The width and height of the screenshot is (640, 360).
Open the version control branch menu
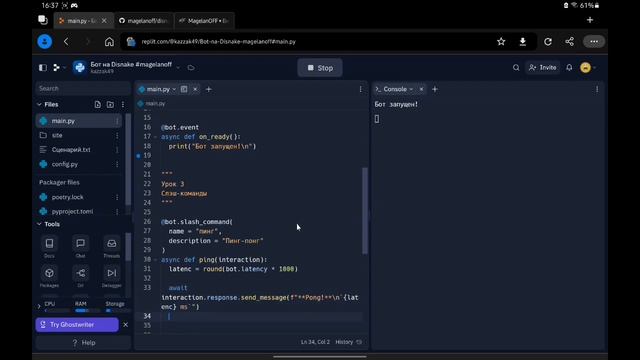pos(59,68)
